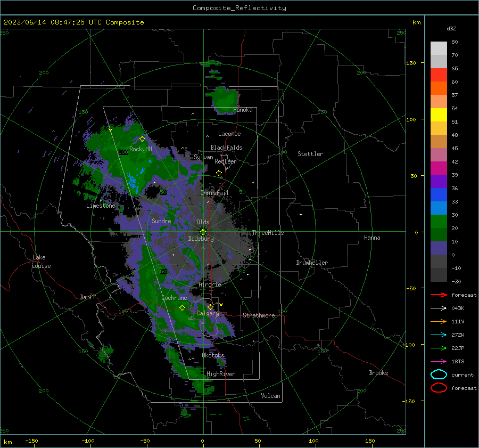Click the Ponoka town label

[x=243, y=110]
